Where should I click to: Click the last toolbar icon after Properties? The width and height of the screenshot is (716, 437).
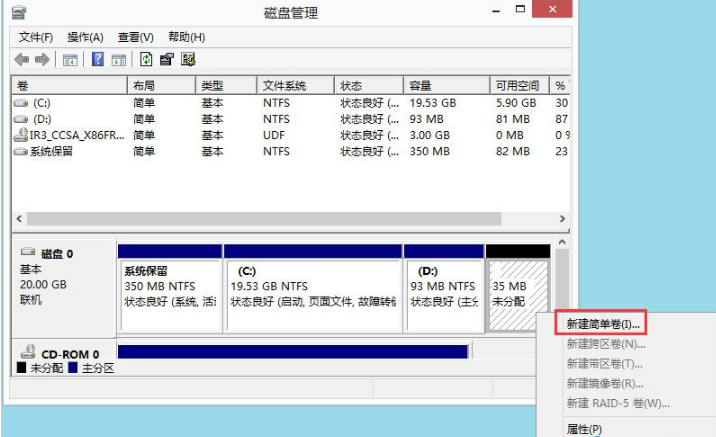pos(187,60)
